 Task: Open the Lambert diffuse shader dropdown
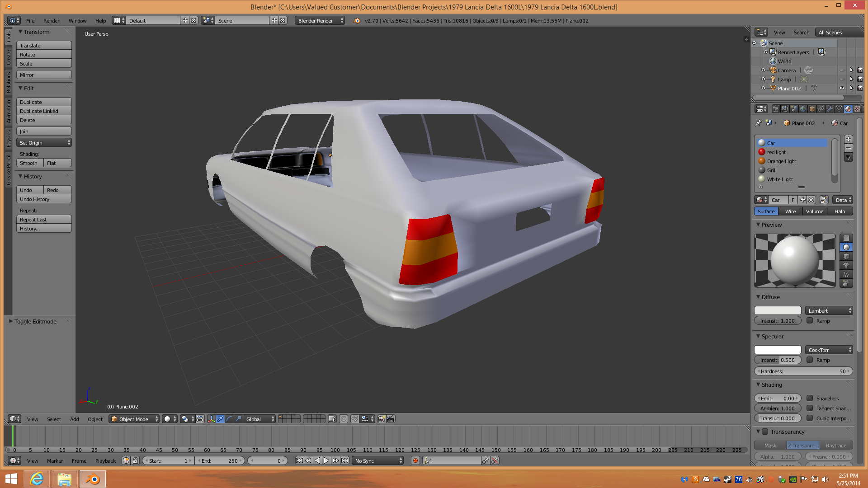click(x=829, y=311)
